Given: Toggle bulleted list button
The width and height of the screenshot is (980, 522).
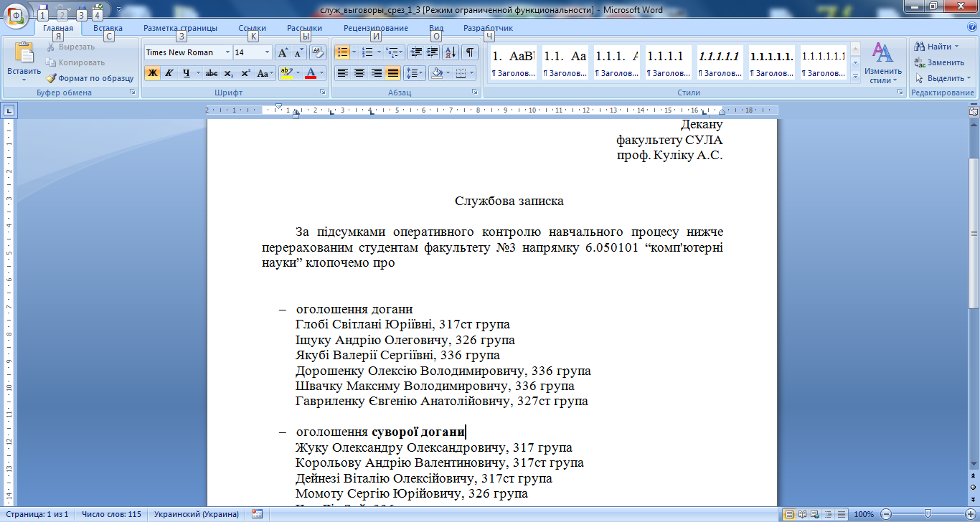Looking at the screenshot, I should coord(342,52).
